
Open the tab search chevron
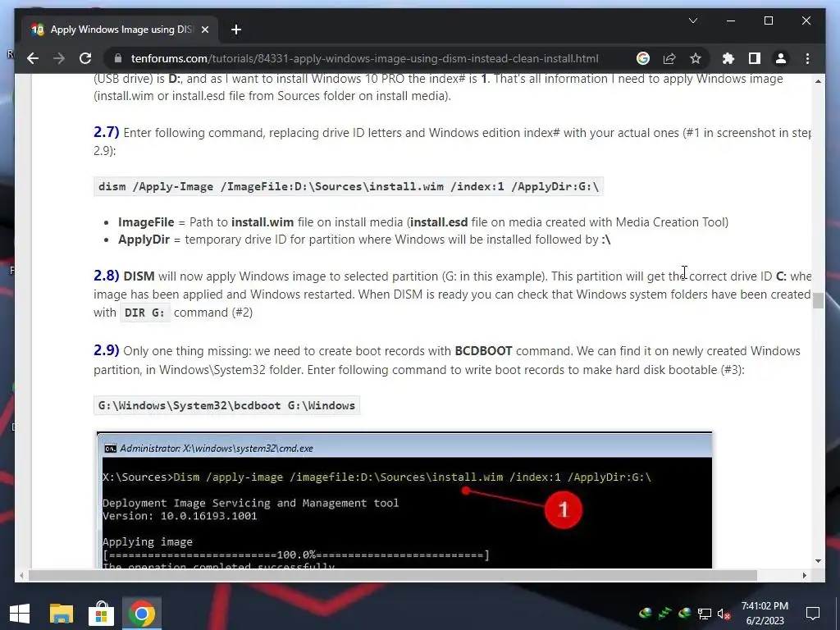(692, 21)
